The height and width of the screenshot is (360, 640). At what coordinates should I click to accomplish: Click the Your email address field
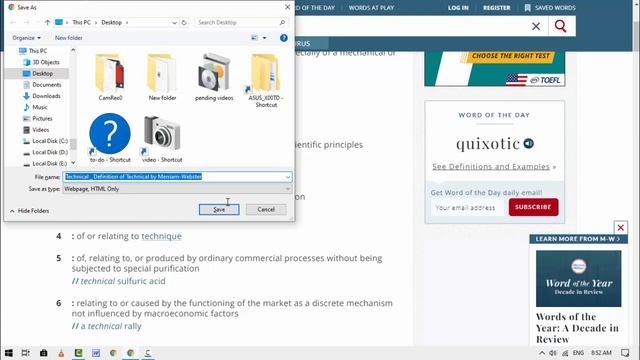(x=468, y=207)
